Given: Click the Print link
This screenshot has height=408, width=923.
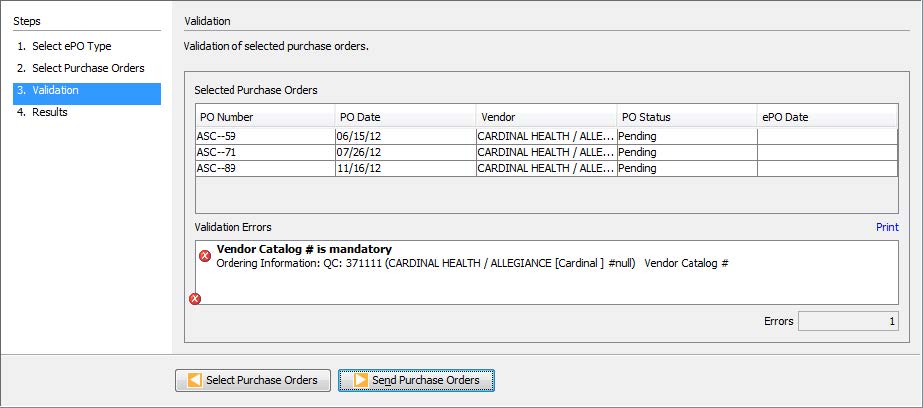Looking at the screenshot, I should pyautogui.click(x=886, y=228).
